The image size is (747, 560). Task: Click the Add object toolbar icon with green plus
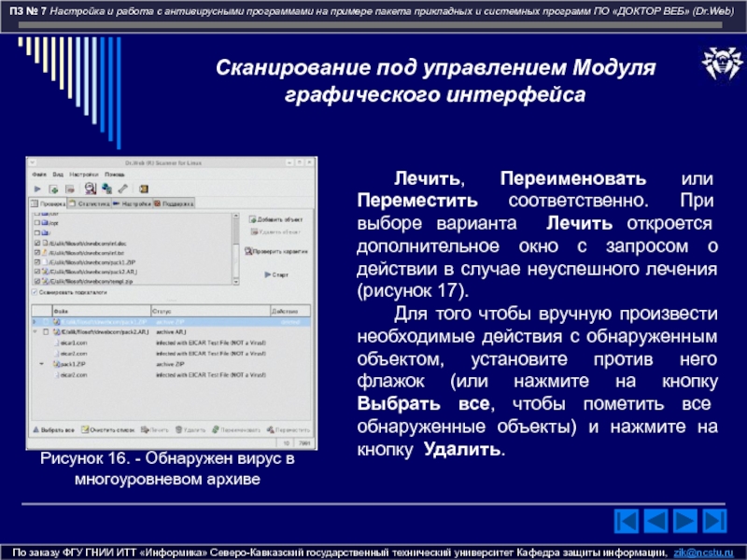pyautogui.click(x=53, y=189)
